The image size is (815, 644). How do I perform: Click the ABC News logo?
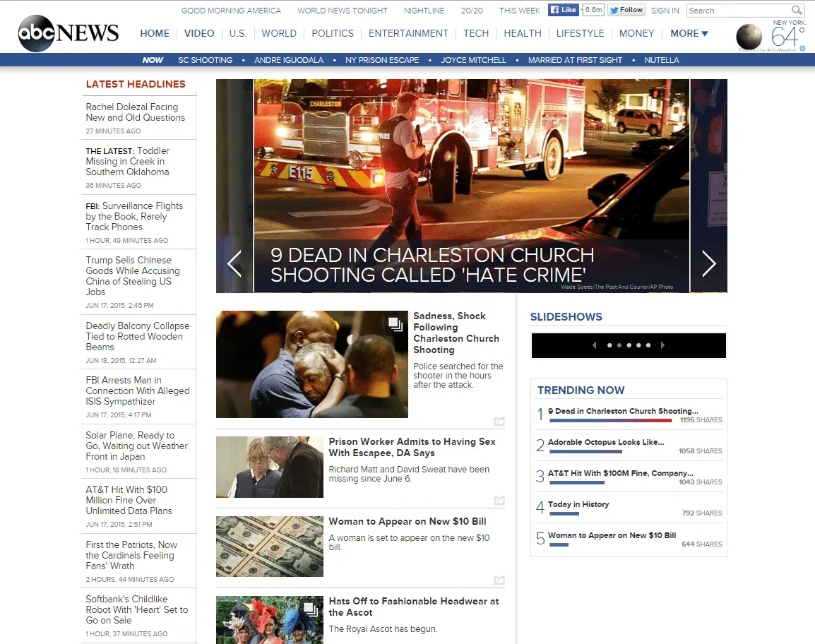[68, 33]
